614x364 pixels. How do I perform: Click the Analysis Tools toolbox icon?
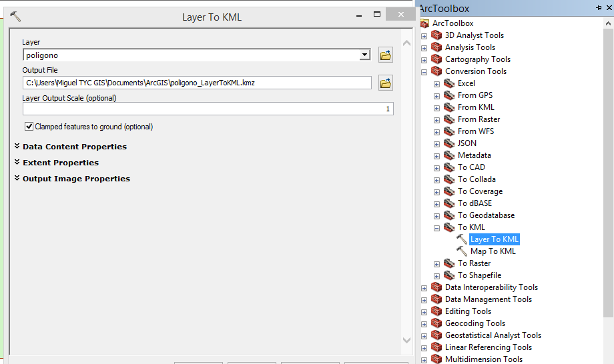tap(436, 47)
